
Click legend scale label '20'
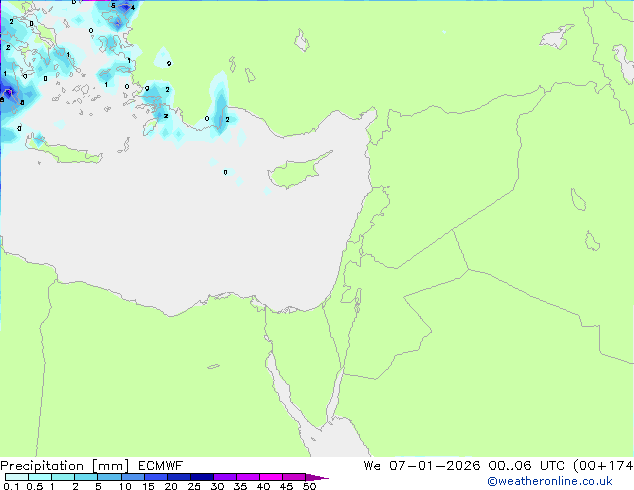171,486
